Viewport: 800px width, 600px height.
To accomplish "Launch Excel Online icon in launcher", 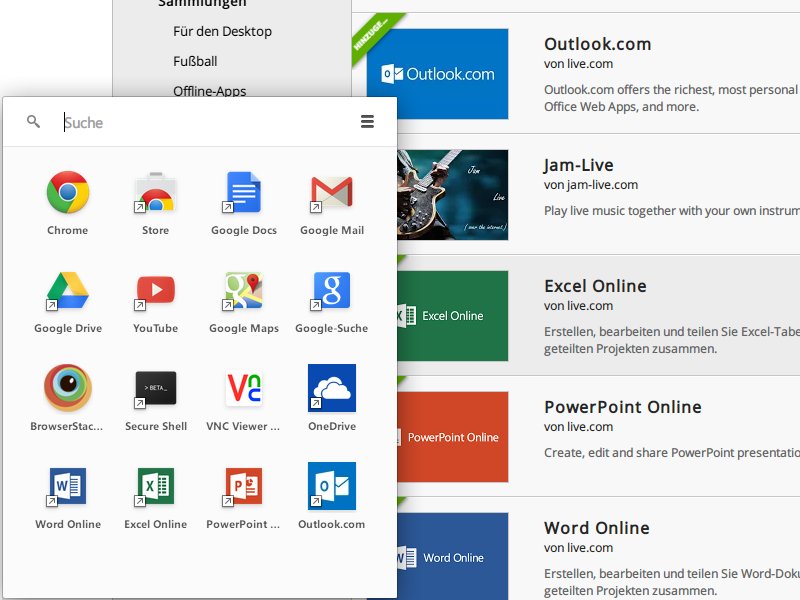I will [156, 486].
